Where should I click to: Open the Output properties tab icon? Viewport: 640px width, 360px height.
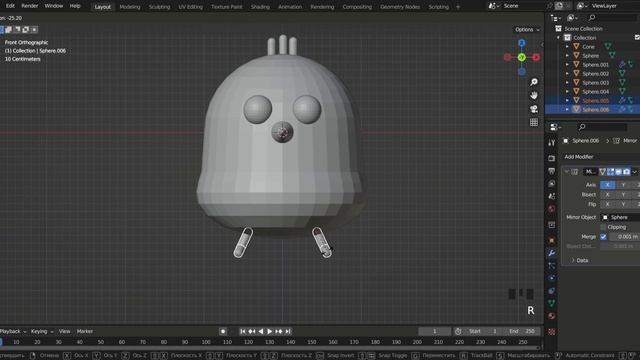click(x=551, y=171)
